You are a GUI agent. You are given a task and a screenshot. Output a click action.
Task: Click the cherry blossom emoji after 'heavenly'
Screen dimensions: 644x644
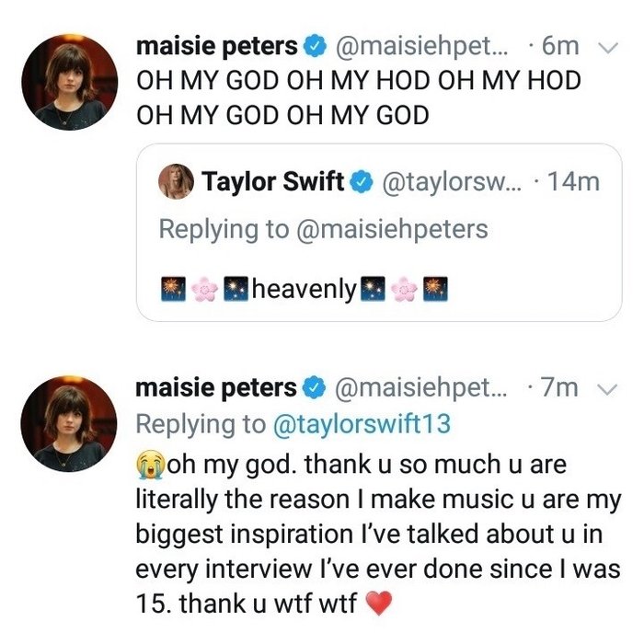[x=404, y=290]
